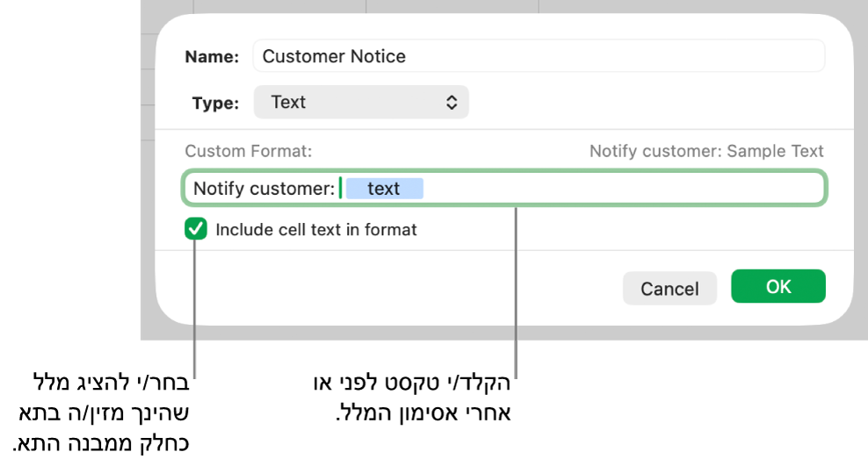Click the "Notify customer: Sample Text" preview
868x459 pixels.
pos(706,151)
